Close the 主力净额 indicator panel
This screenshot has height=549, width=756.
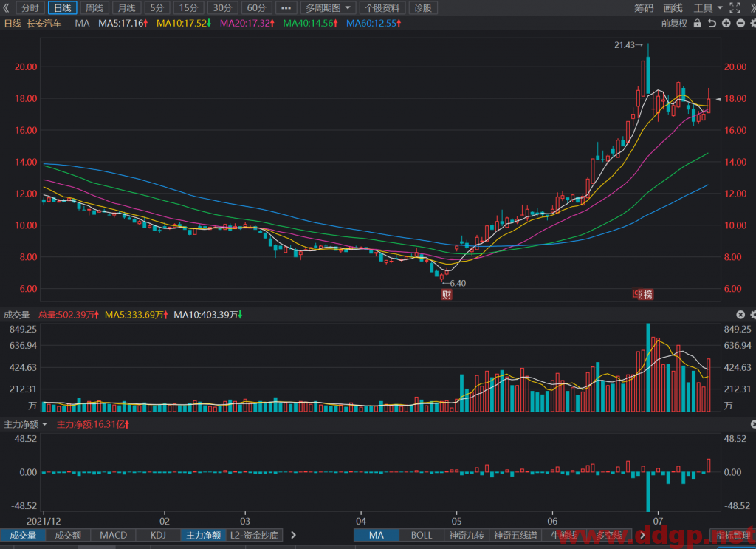coord(753,424)
